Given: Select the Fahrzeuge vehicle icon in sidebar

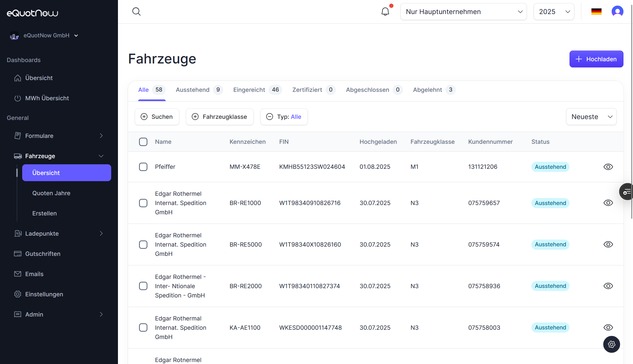Looking at the screenshot, I should (18, 156).
